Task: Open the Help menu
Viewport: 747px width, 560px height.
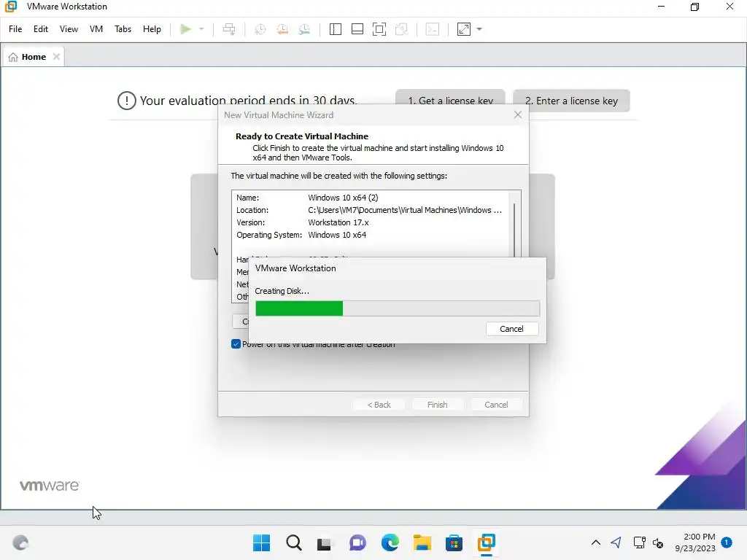Action: pyautogui.click(x=152, y=29)
